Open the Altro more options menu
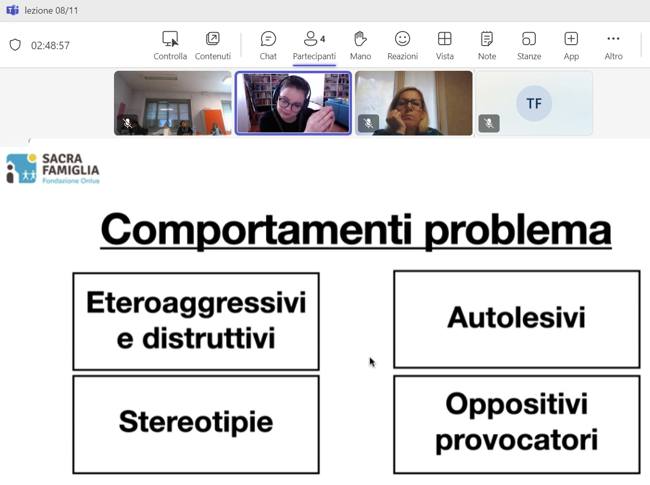650x485 pixels. [614, 45]
